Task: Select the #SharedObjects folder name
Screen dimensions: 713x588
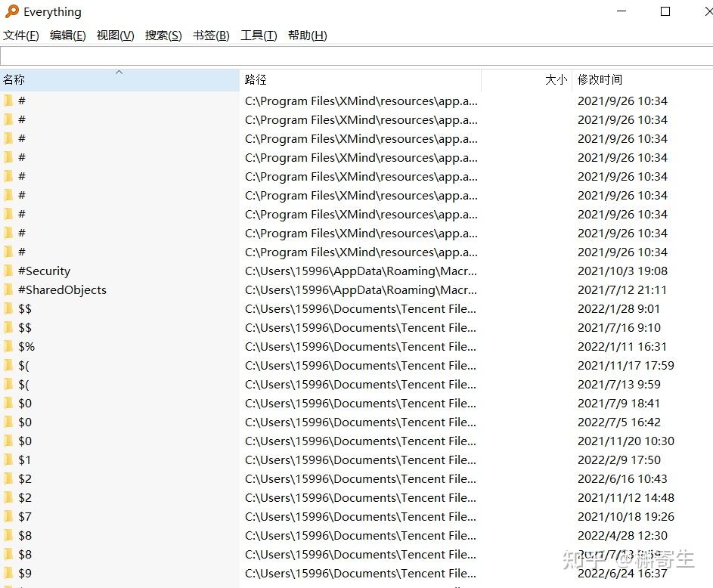Action: pyautogui.click(x=62, y=290)
